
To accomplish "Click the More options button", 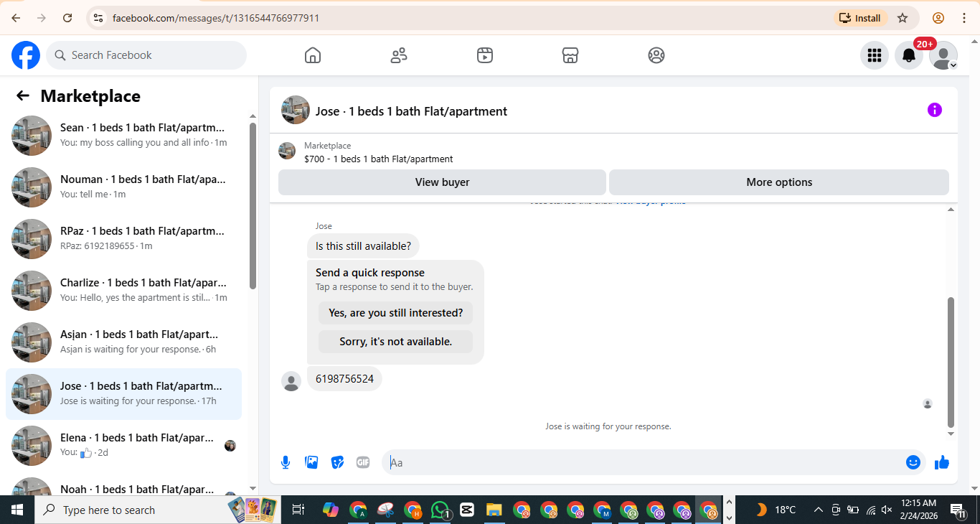I will tap(779, 182).
